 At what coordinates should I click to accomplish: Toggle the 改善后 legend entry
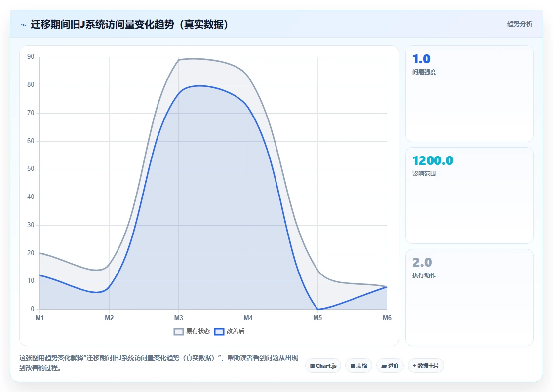tap(229, 331)
